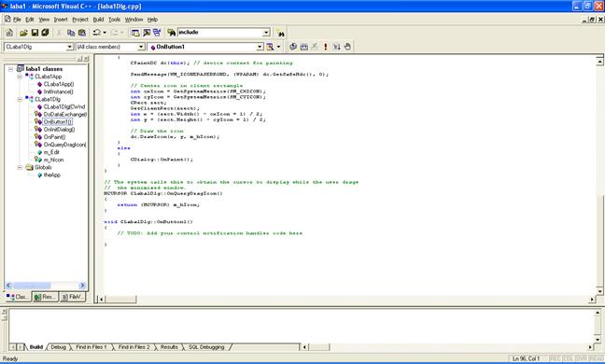Click the code editor scroll-down arrow
The image size is (605, 364).
[599, 291]
